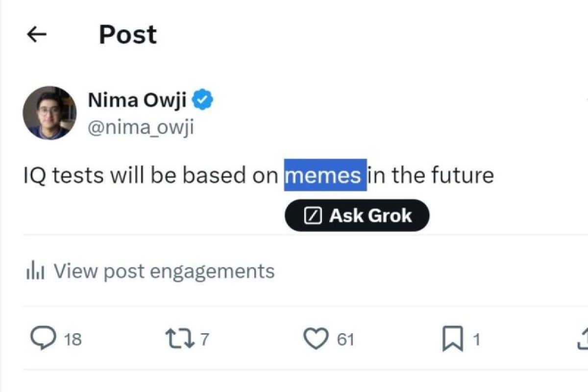Screen dimensions: 588x392
Task: Click the like count 61
Action: click(345, 340)
